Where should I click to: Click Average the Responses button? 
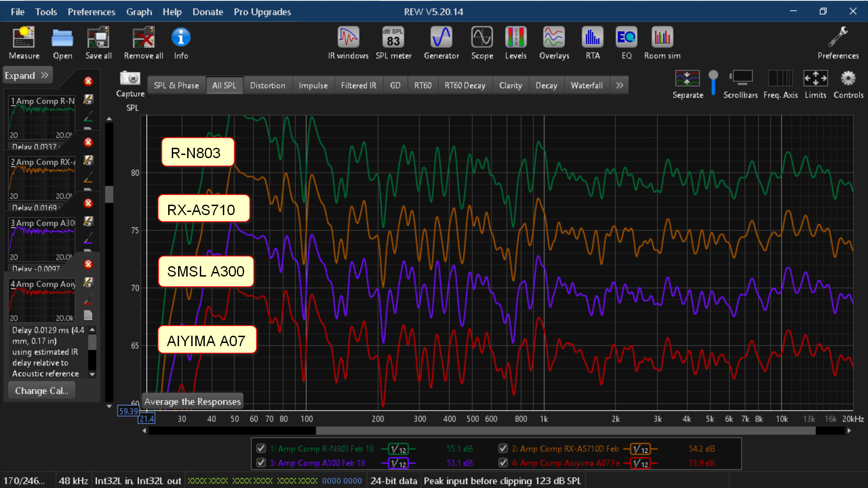coord(193,401)
